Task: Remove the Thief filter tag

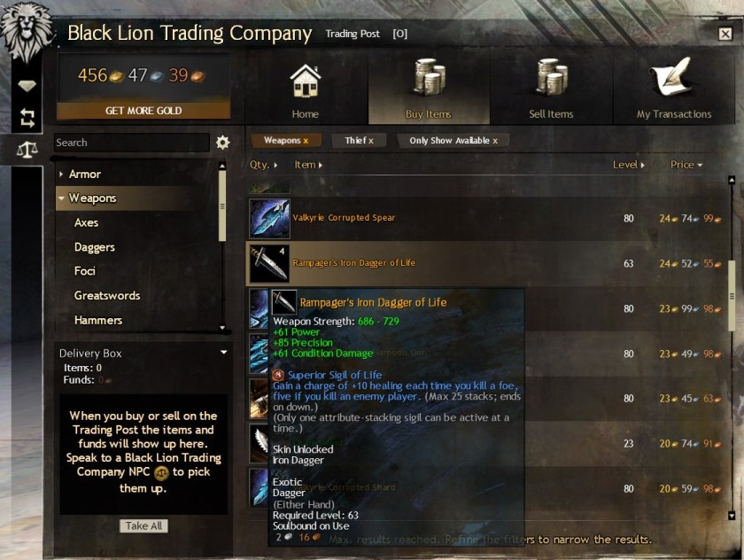Action: (x=371, y=141)
